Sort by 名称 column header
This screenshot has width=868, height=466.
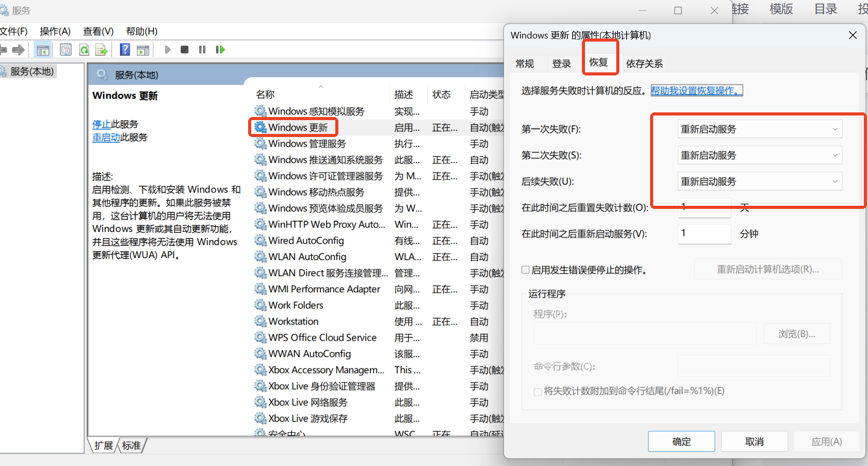(x=320, y=94)
